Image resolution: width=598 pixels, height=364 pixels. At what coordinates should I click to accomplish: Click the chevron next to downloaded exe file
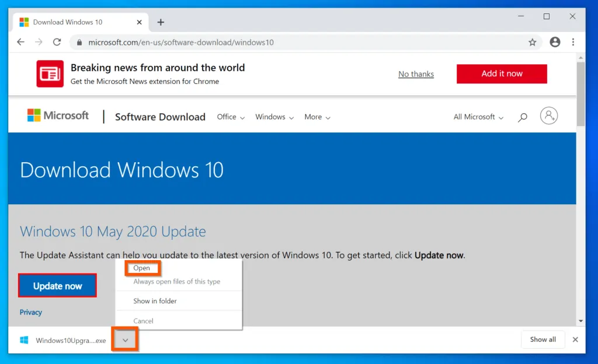click(125, 340)
